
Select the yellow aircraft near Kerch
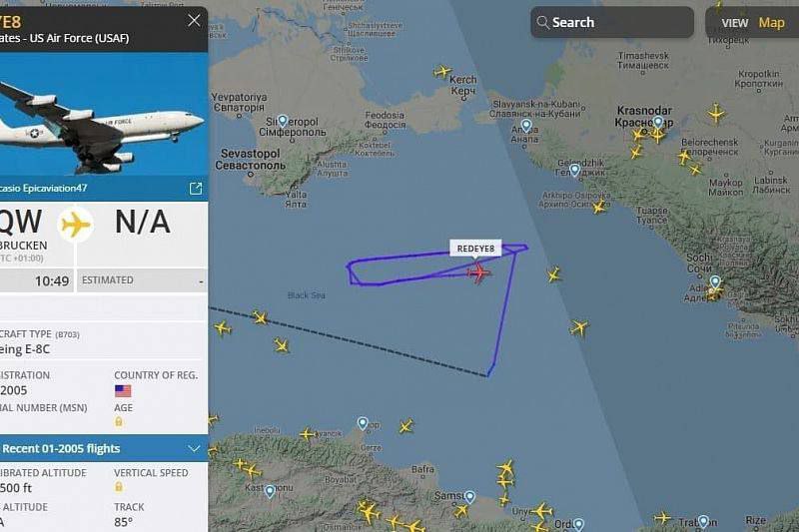(x=442, y=71)
